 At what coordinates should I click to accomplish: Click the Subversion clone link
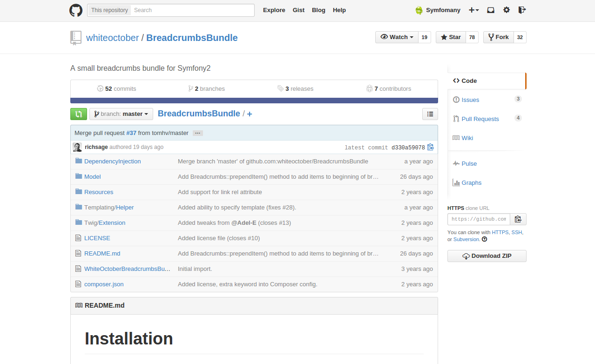pyautogui.click(x=466, y=239)
